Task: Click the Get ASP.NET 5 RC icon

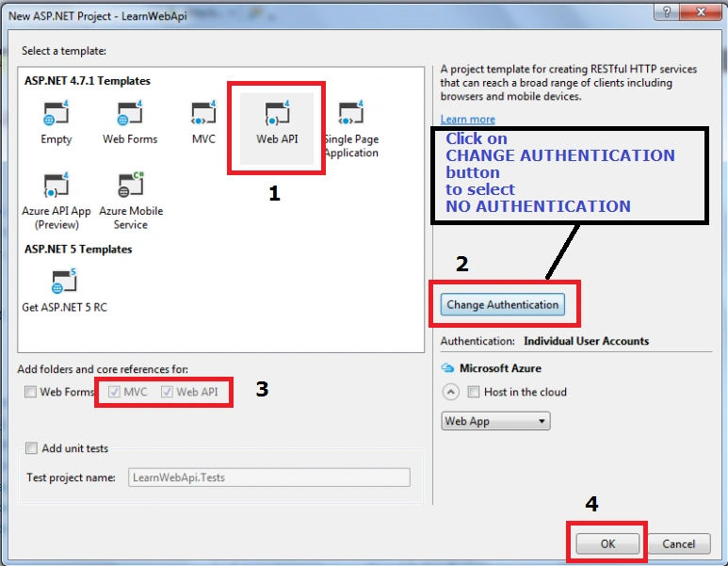Action: (64, 281)
